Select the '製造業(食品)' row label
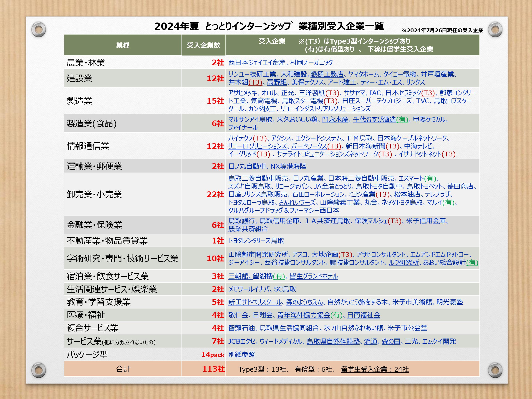The image size is (532, 399). (92, 123)
